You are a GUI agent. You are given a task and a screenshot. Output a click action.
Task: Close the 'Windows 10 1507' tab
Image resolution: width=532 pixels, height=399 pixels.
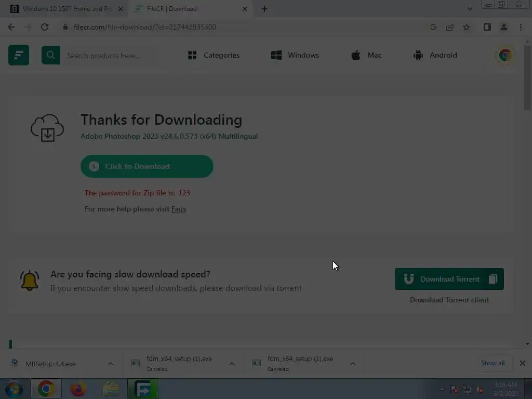(x=120, y=9)
